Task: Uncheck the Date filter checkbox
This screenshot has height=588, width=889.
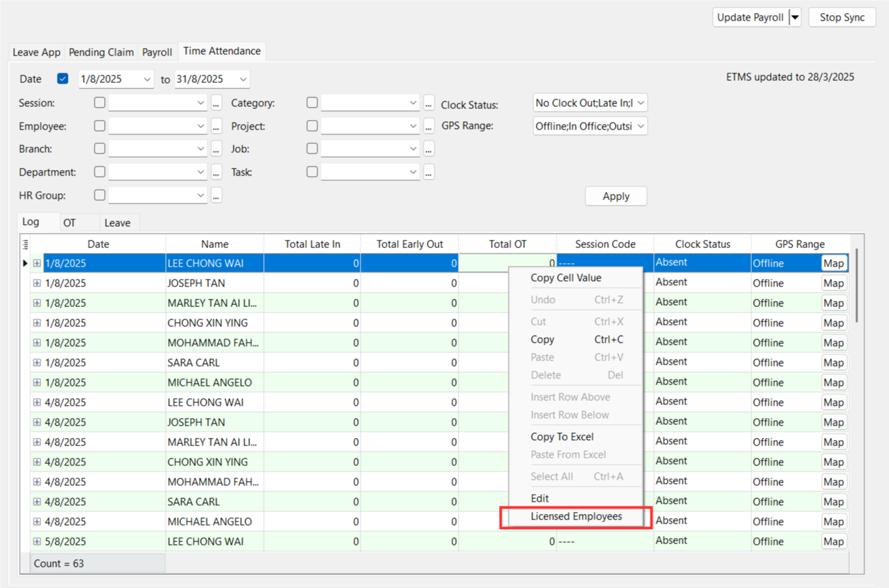Action: pyautogui.click(x=63, y=79)
